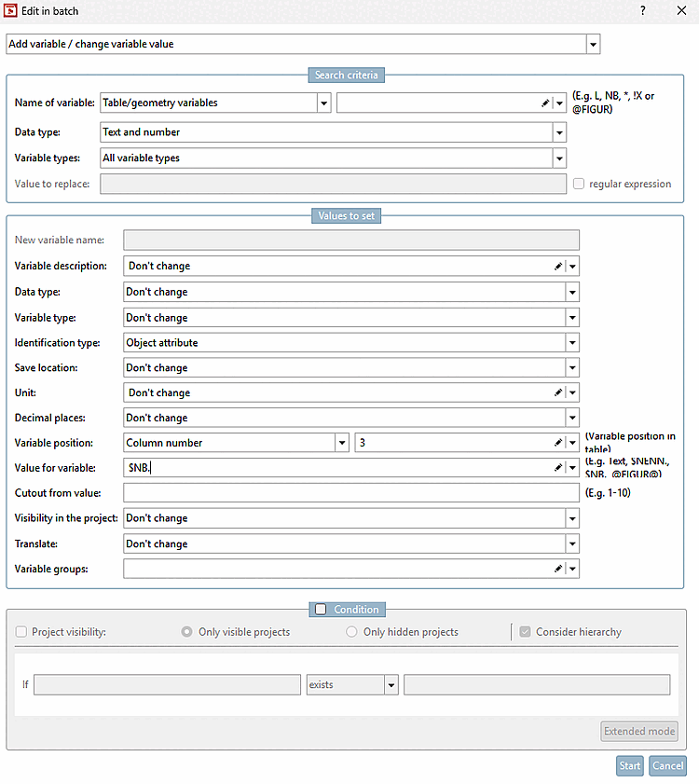Click the pencil icon for Value for variable
This screenshot has width=699, height=784.
pos(557,467)
